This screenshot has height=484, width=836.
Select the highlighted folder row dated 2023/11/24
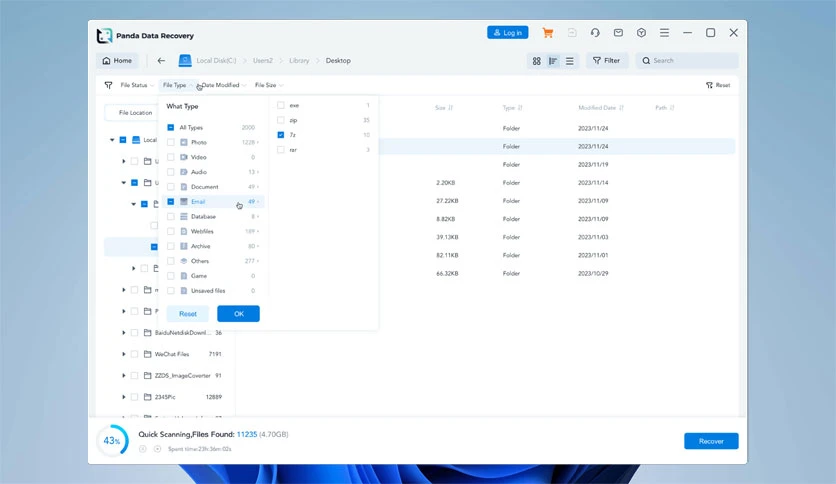tap(557, 146)
